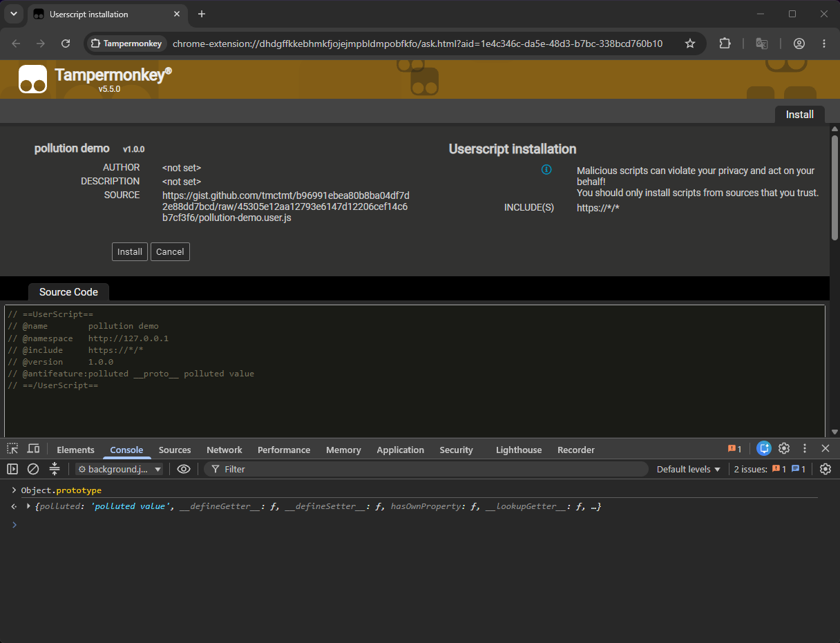840x643 pixels.
Task: Switch to the Lighthouse panel
Action: [x=519, y=450]
